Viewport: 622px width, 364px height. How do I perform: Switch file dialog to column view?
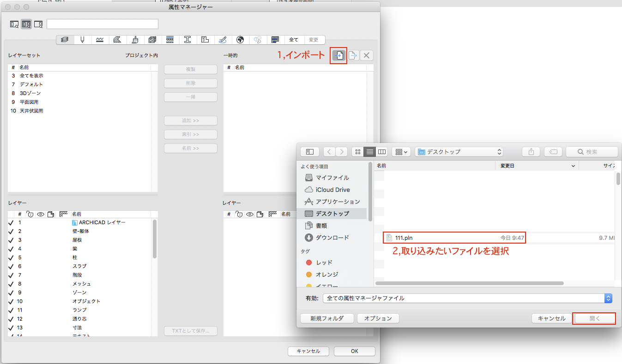point(382,152)
